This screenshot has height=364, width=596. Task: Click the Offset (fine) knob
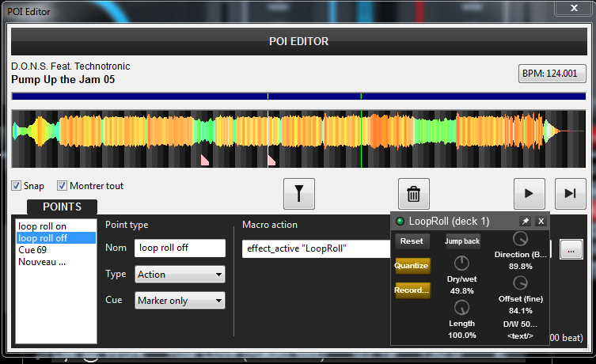(520, 282)
